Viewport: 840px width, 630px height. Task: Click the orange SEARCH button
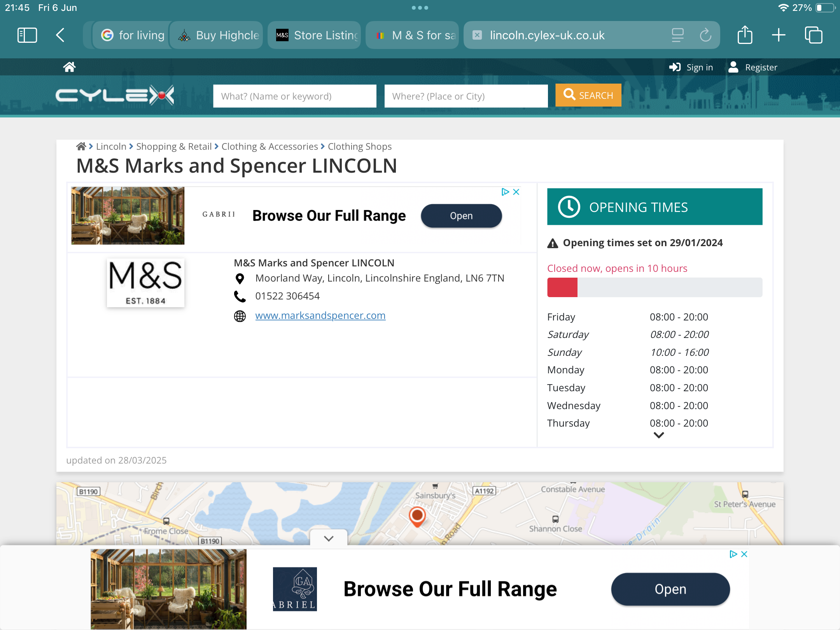[x=588, y=95]
